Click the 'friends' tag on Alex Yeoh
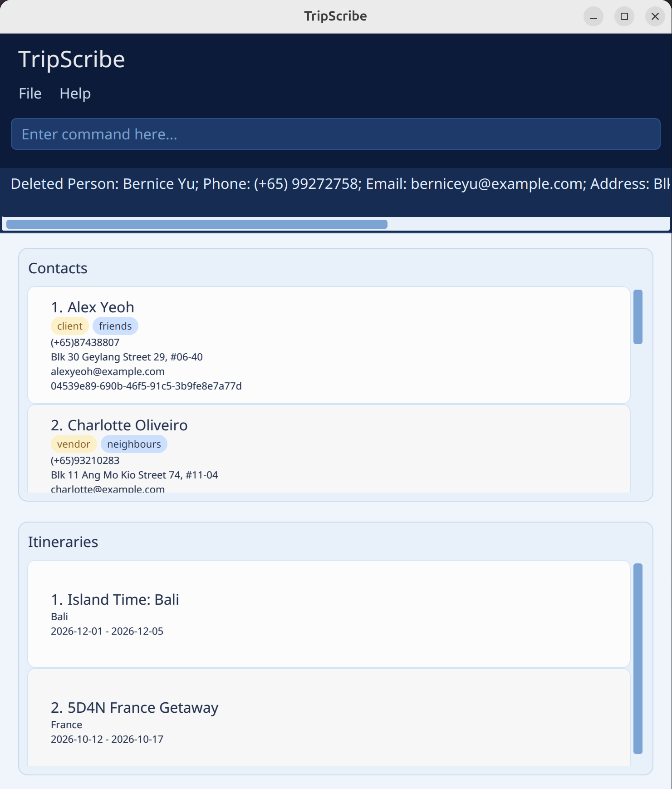 [x=115, y=326]
